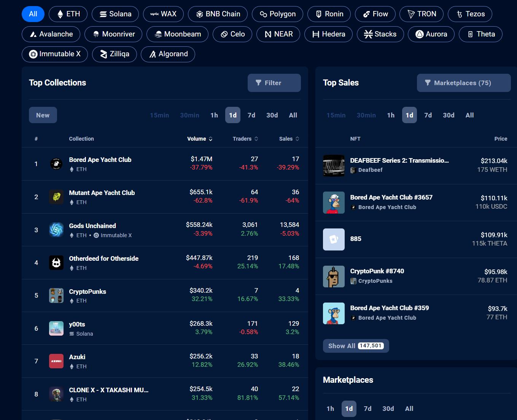Click the Stacks chain filter chip
Viewport: 517px width, 420px height.
tap(380, 34)
